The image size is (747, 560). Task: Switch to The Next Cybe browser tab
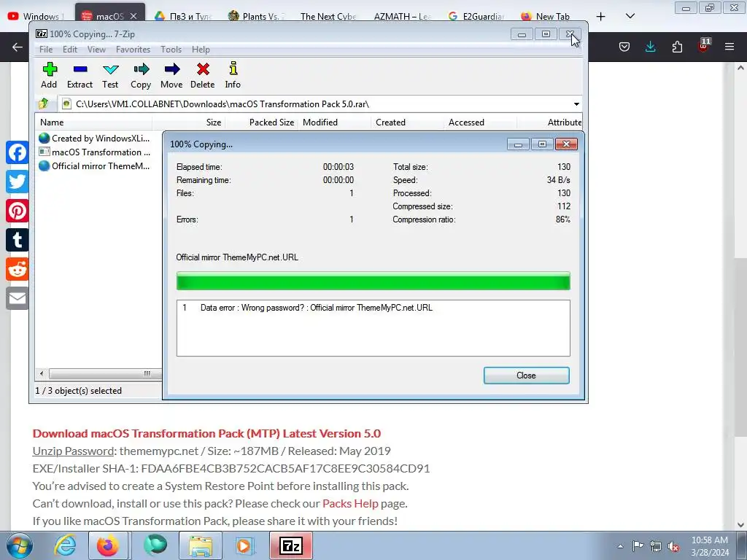(x=328, y=16)
